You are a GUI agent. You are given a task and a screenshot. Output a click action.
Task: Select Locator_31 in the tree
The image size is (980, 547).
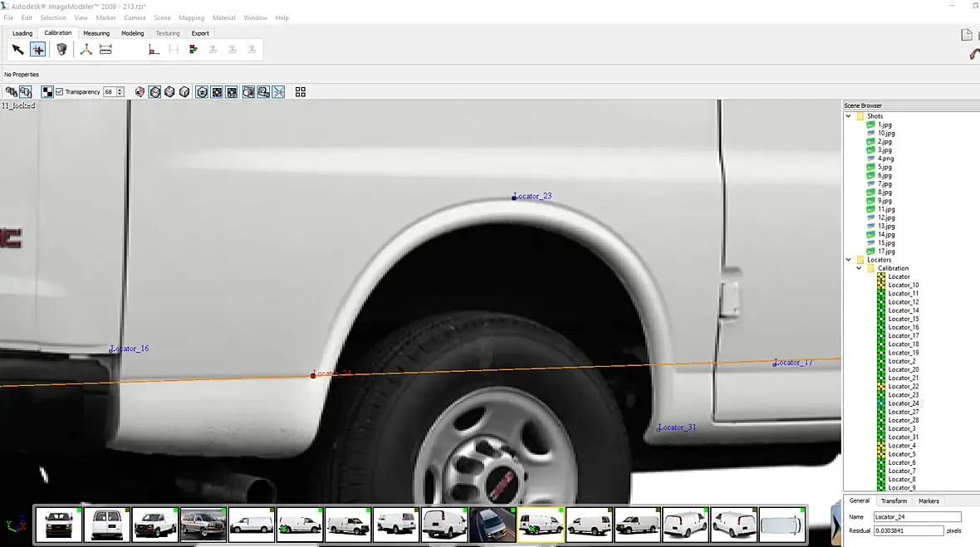click(903, 437)
